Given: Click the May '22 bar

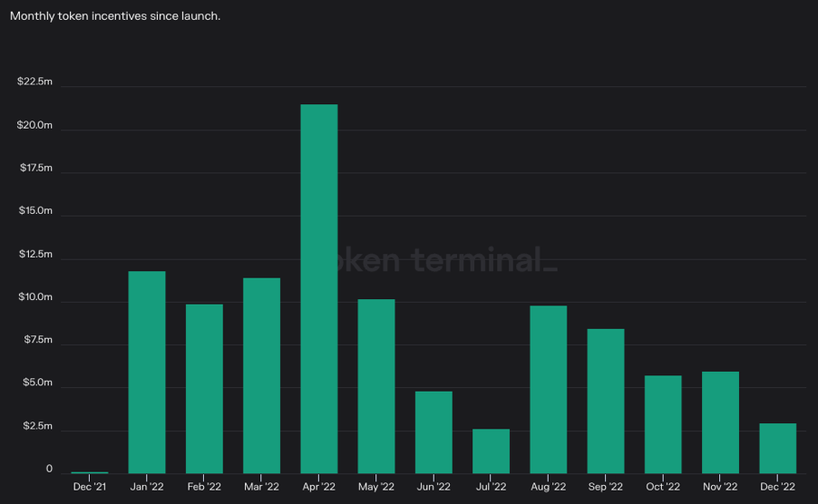Looking at the screenshot, I should pyautogui.click(x=376, y=386).
